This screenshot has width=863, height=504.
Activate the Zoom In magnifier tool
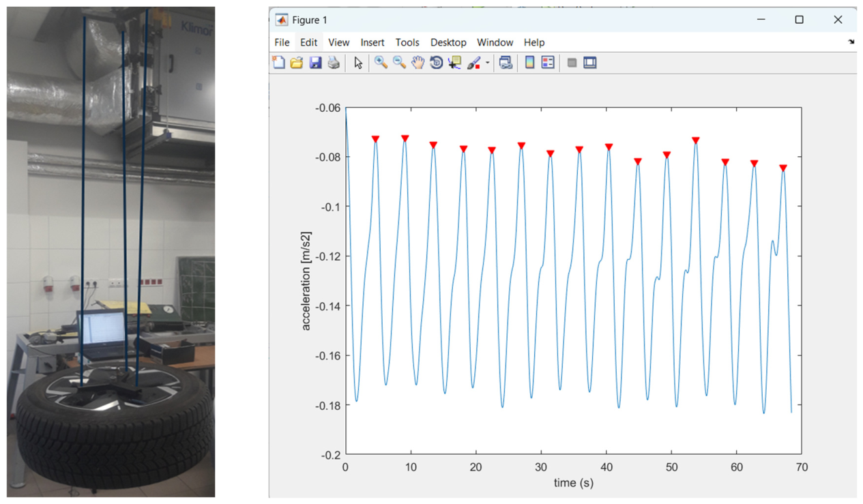click(381, 63)
